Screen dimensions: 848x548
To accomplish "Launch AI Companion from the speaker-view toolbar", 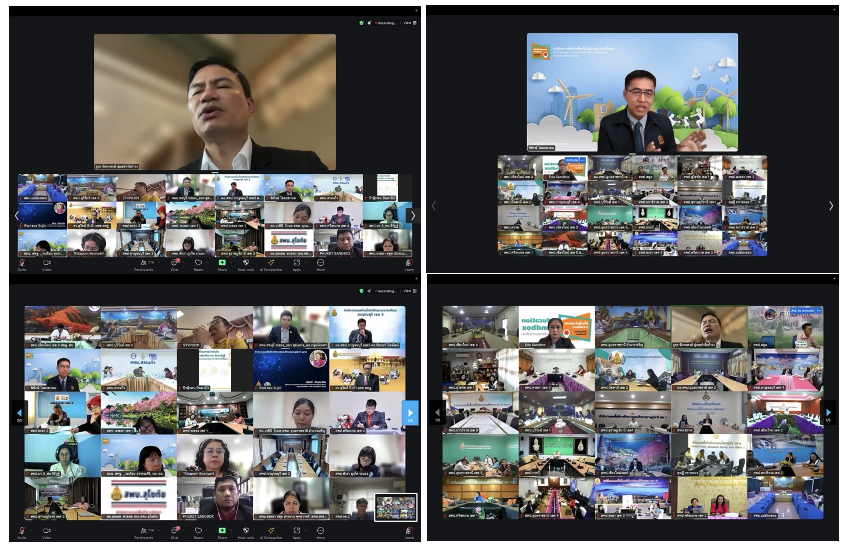I will (x=271, y=264).
